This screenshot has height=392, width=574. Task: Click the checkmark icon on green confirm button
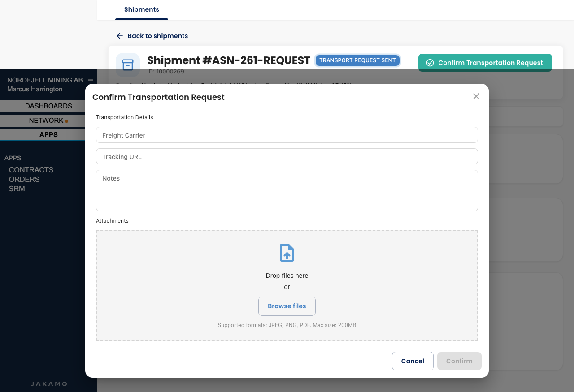click(430, 63)
